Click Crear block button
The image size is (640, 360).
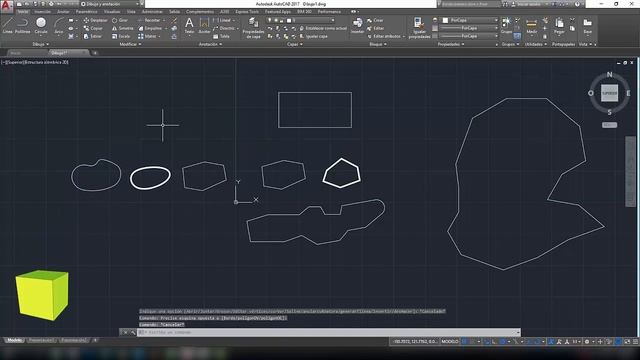pyautogui.click(x=376, y=20)
